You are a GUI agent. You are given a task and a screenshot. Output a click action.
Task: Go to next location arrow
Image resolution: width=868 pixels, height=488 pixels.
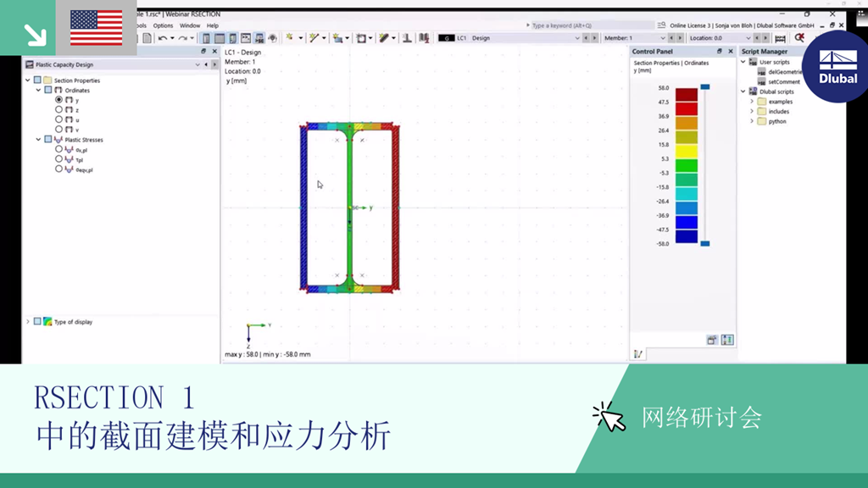(765, 38)
